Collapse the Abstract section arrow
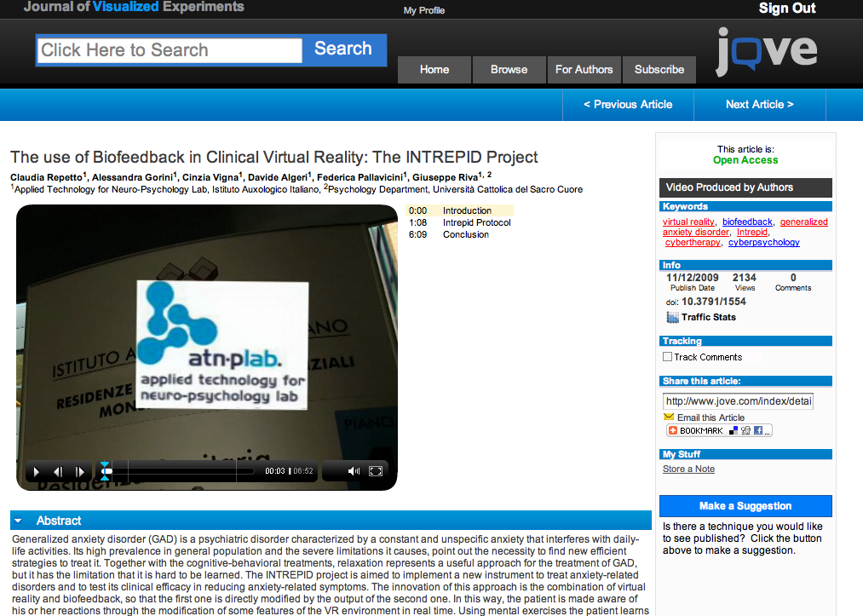The width and height of the screenshot is (863, 616). tap(19, 521)
